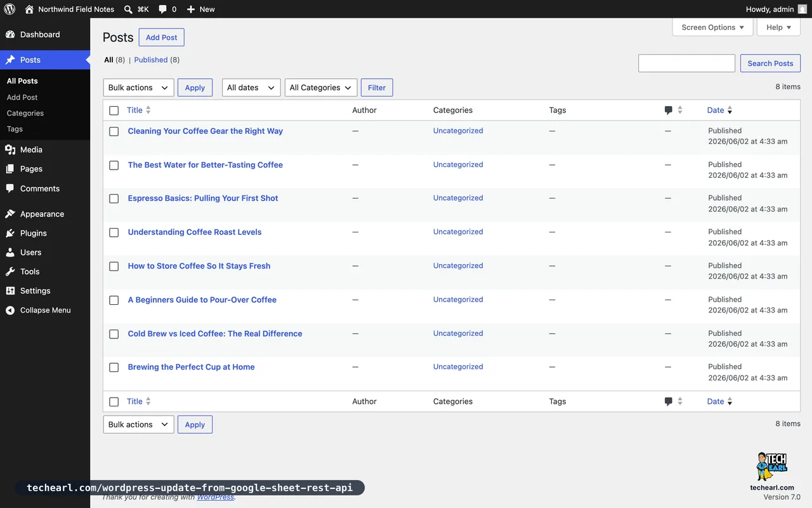Expand the Help panel
812x508 pixels.
[x=778, y=27]
